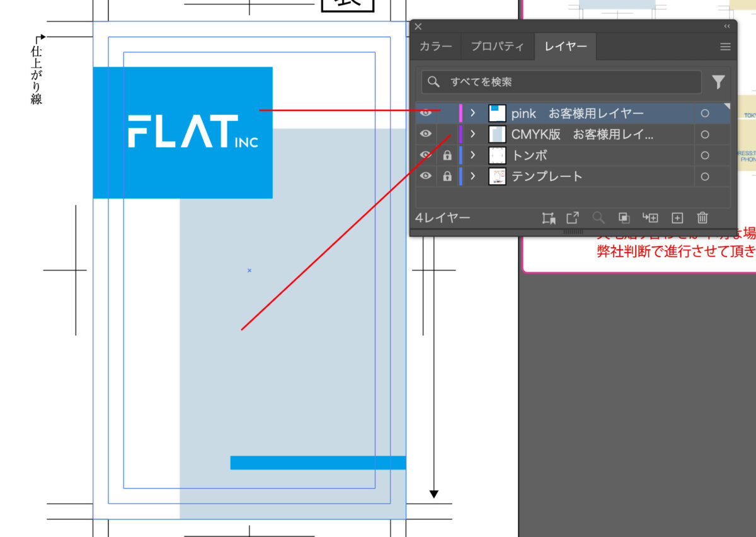The height and width of the screenshot is (537, 756).
Task: Select the レイヤー tab
Action: click(x=565, y=47)
